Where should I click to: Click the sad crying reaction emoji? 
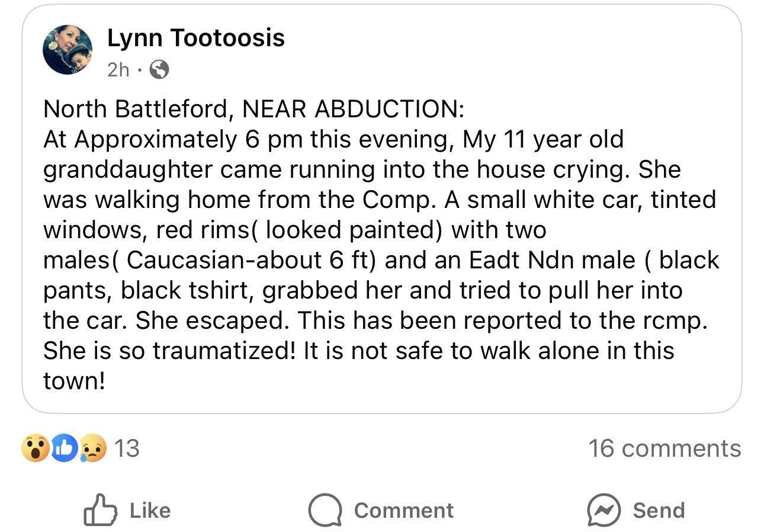92,448
